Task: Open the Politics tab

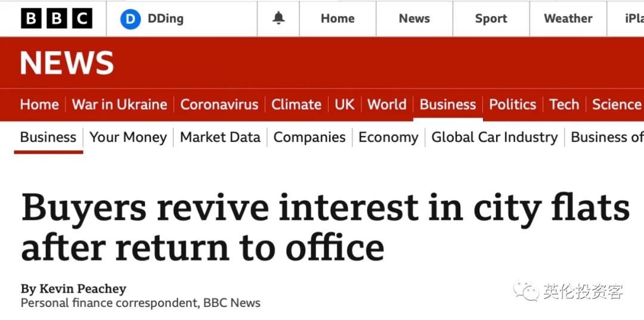Action: (x=513, y=104)
